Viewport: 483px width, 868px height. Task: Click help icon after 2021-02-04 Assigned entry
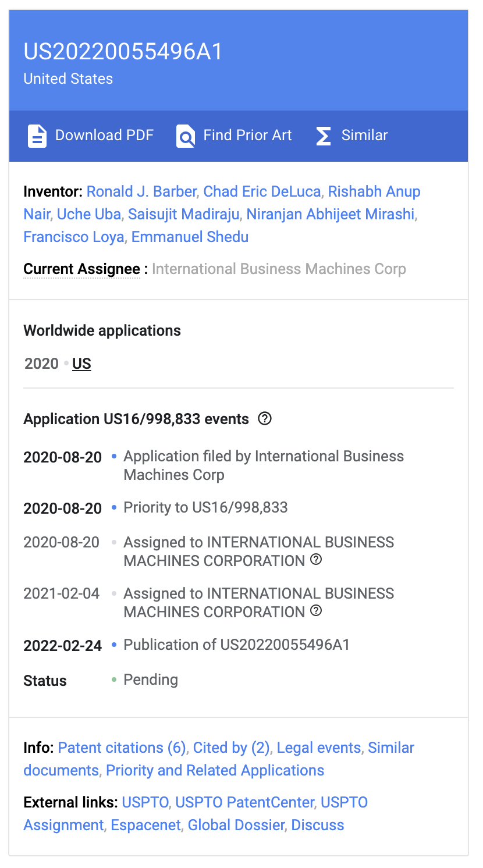316,611
